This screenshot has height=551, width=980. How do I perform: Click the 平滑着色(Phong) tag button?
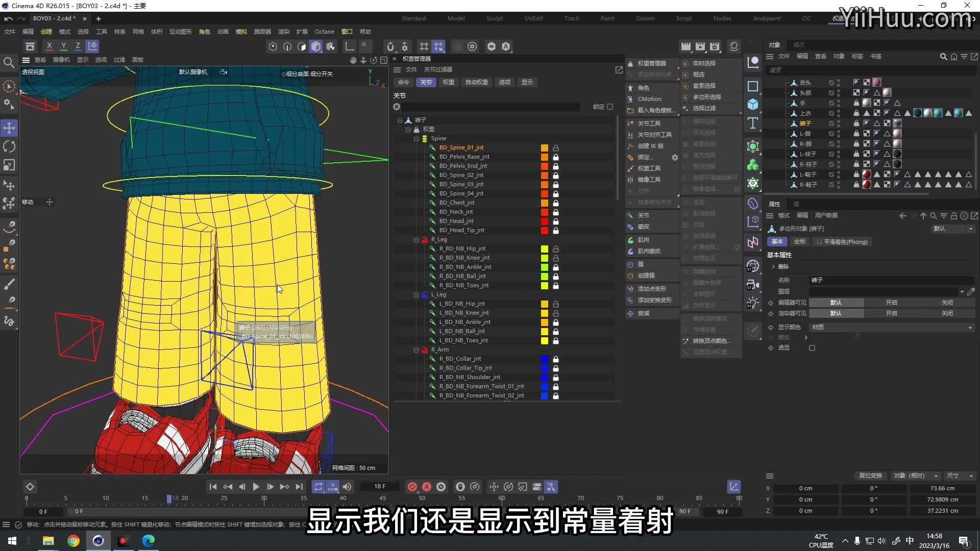[x=842, y=242]
